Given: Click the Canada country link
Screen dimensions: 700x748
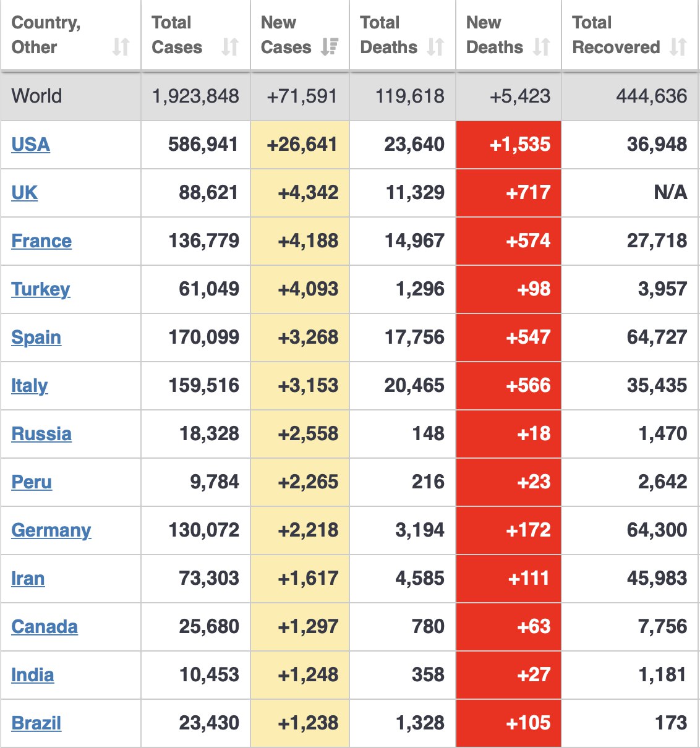Looking at the screenshot, I should (x=45, y=627).
